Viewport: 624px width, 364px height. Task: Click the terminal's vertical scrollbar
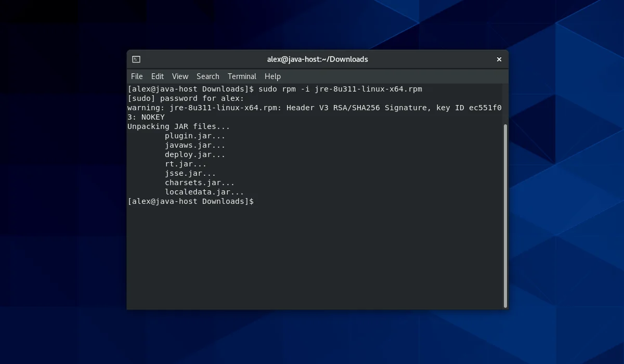coord(505,215)
